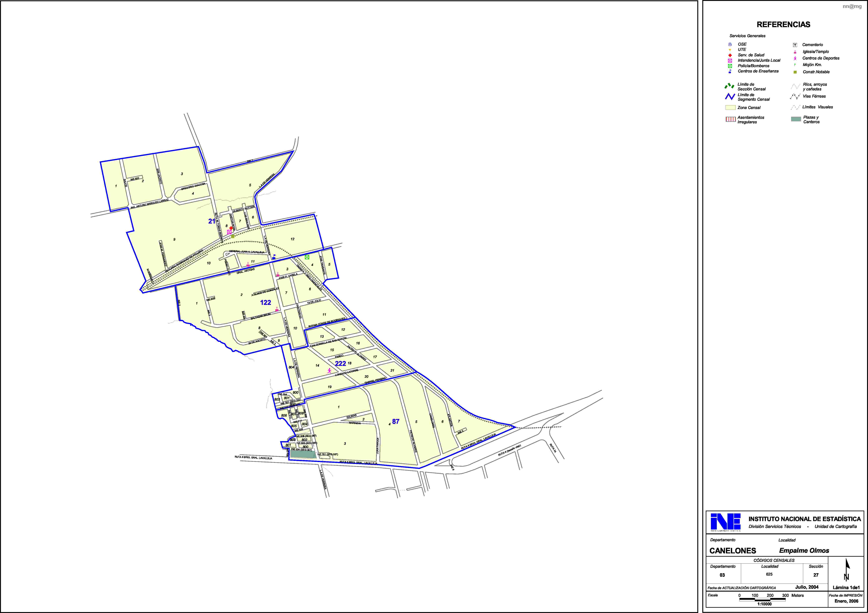
Task: Click the blue school flag marker on the map
Action: (x=274, y=257)
